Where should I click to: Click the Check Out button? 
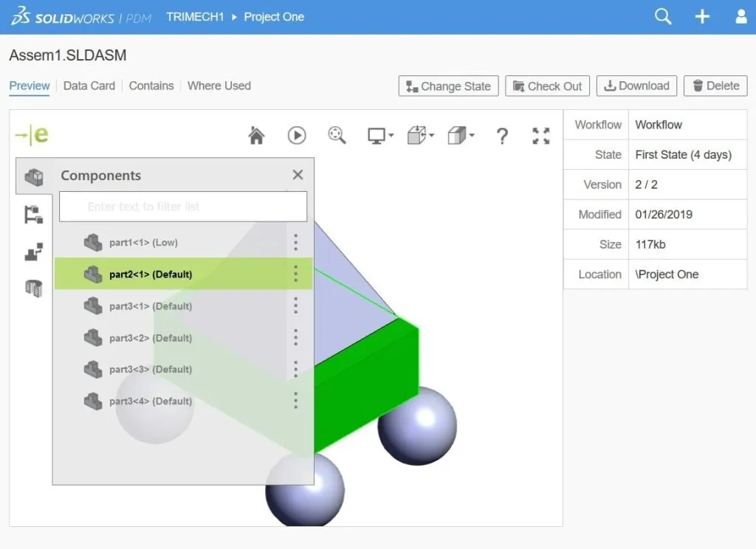coord(547,86)
